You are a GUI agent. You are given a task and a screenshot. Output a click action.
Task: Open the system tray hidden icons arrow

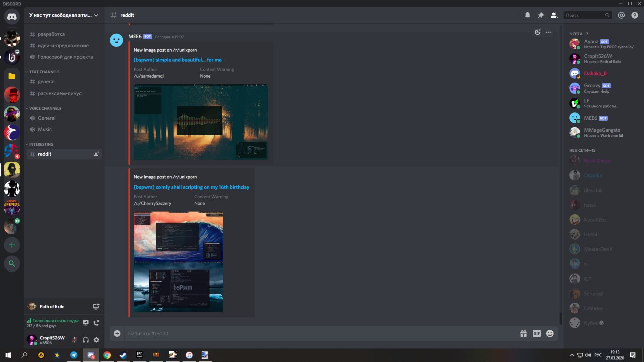click(x=571, y=355)
